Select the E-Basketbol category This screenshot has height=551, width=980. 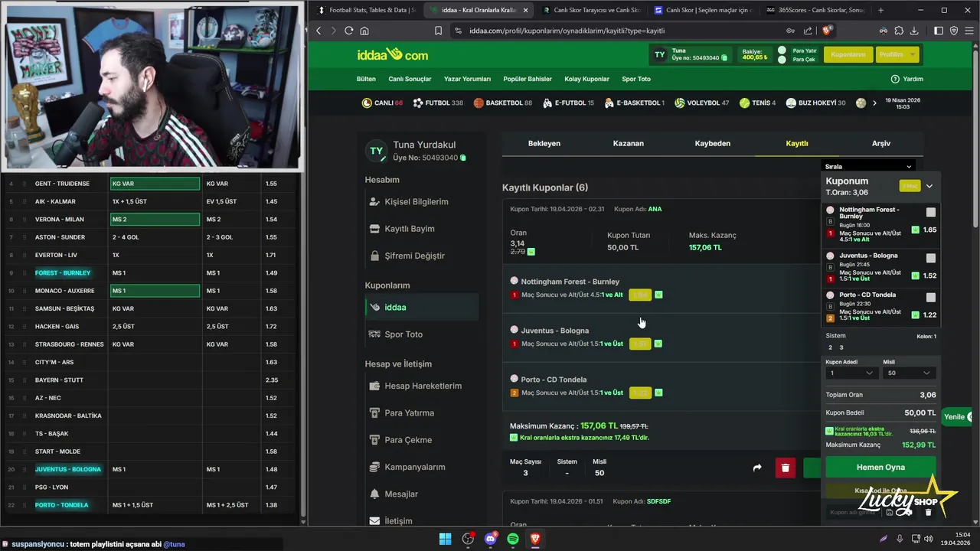coord(634,103)
